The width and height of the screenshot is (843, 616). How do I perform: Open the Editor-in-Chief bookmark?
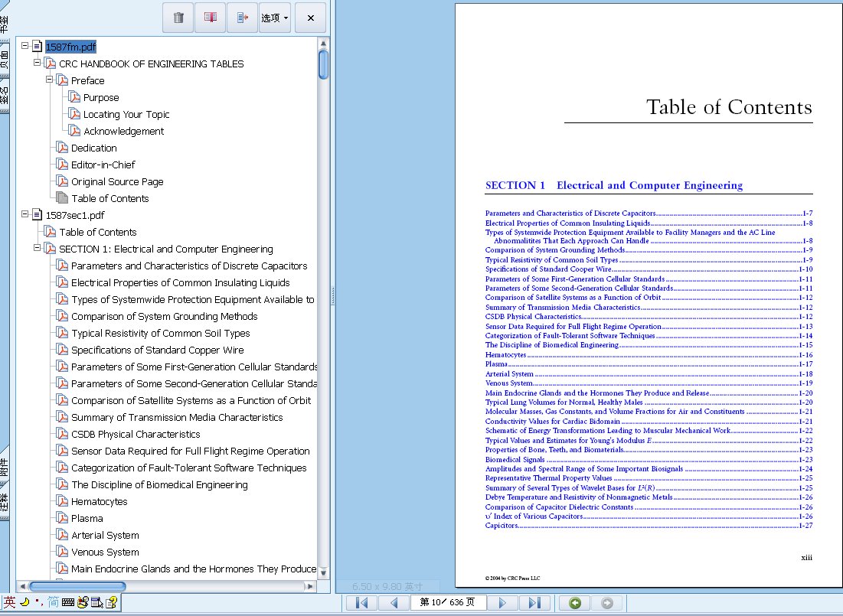[103, 165]
